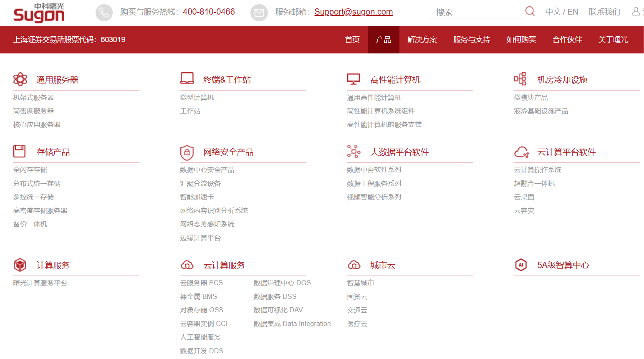Open 数据中台软件系列 link
This screenshot has height=359, width=644.
pos(374,169)
